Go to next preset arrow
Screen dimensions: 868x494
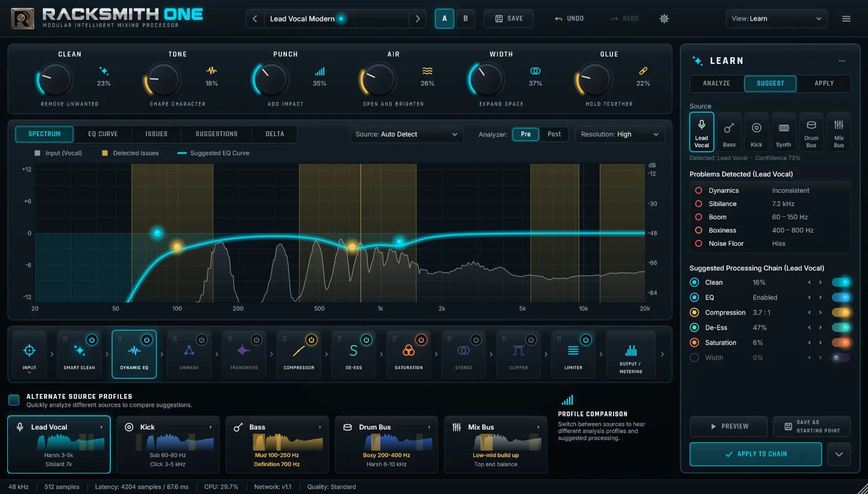coord(417,19)
